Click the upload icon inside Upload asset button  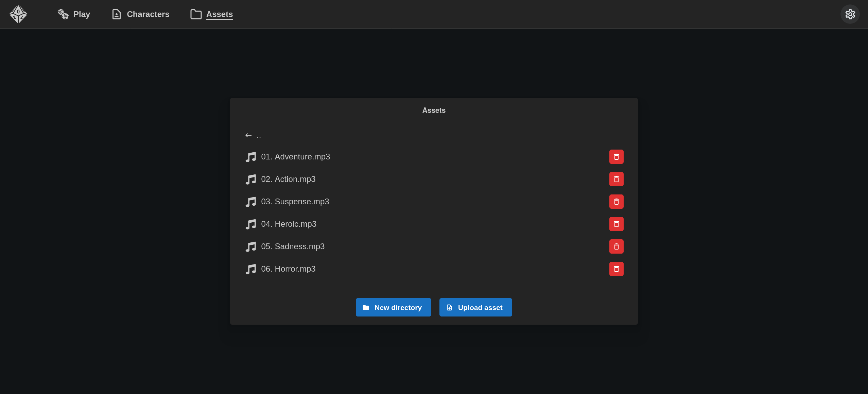450,307
